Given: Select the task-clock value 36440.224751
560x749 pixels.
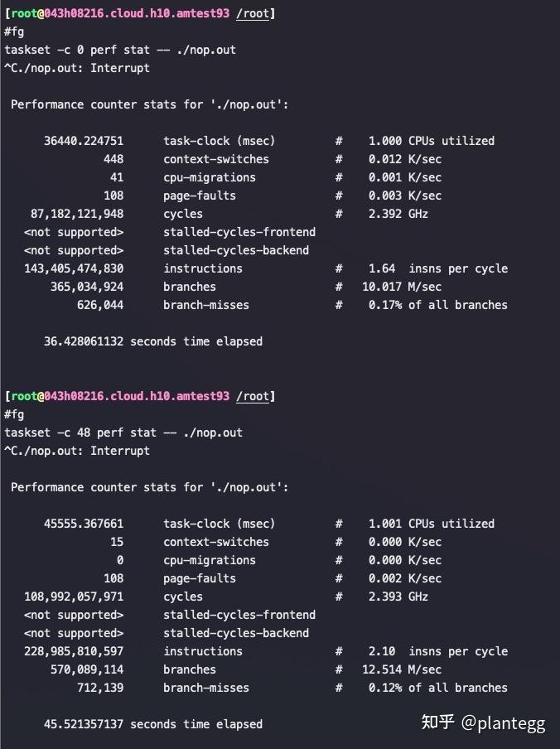Looking at the screenshot, I should point(84,141).
